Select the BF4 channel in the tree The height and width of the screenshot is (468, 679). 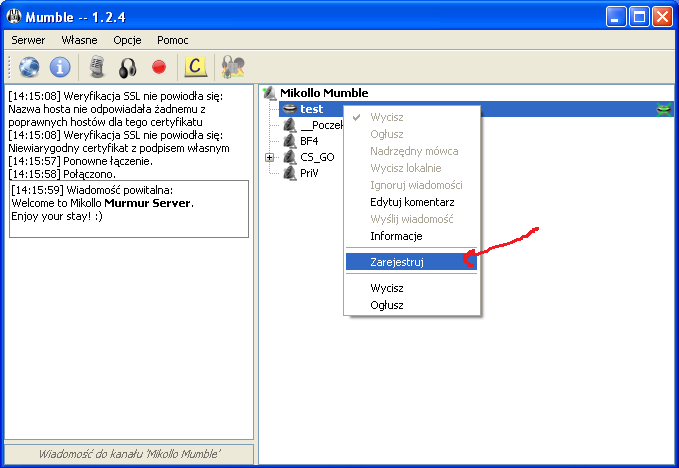coord(308,141)
